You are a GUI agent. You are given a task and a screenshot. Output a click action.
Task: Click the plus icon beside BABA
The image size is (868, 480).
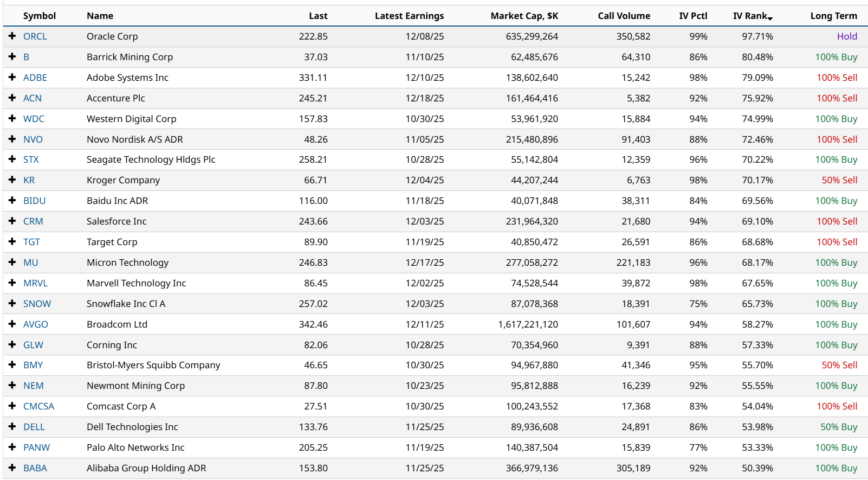[x=12, y=468]
